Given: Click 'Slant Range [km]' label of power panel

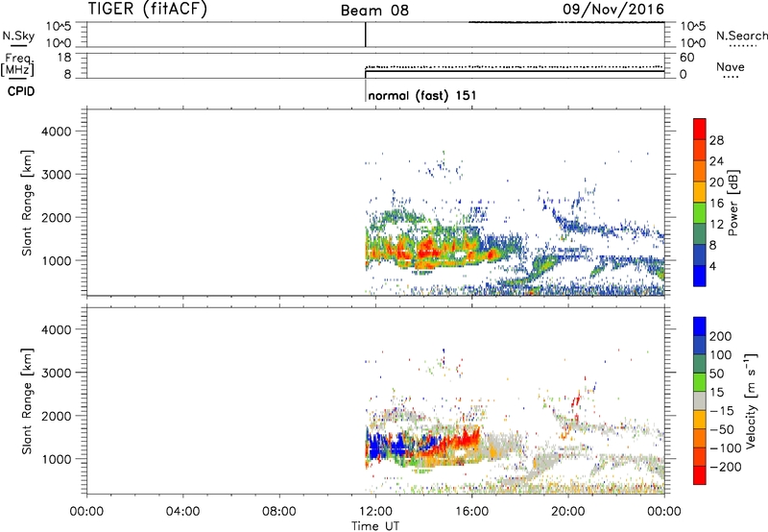Looking at the screenshot, I should click(27, 203).
